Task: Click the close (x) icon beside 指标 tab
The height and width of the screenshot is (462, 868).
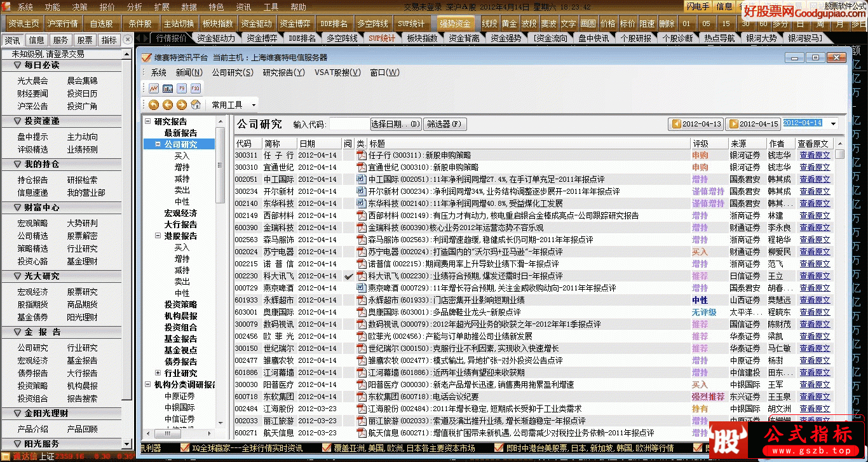Action: (128, 39)
